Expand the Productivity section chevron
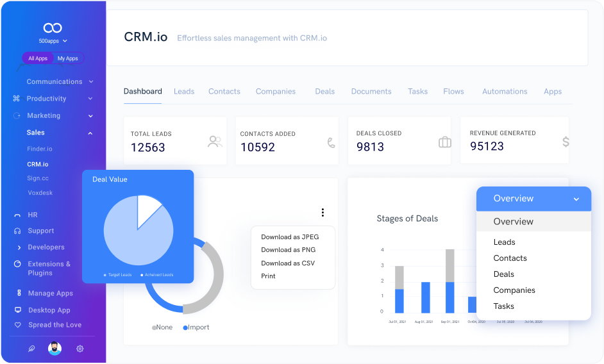The height and width of the screenshot is (364, 604). click(90, 99)
